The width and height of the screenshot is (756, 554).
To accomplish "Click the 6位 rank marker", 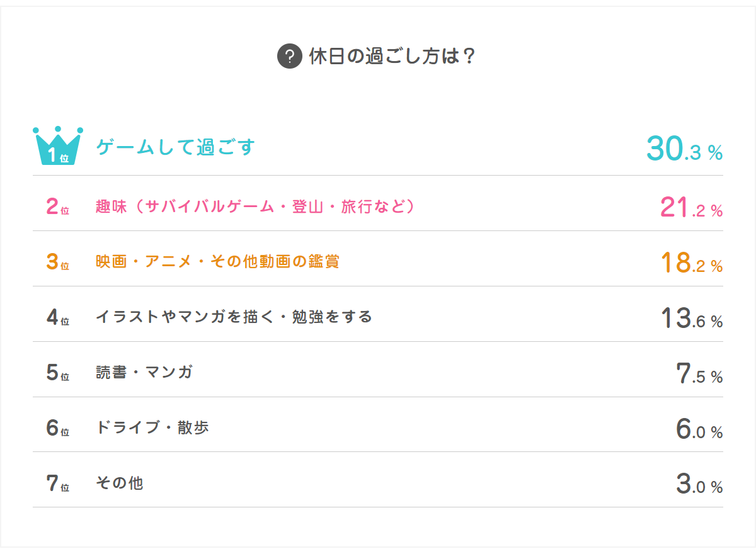I will point(57,428).
